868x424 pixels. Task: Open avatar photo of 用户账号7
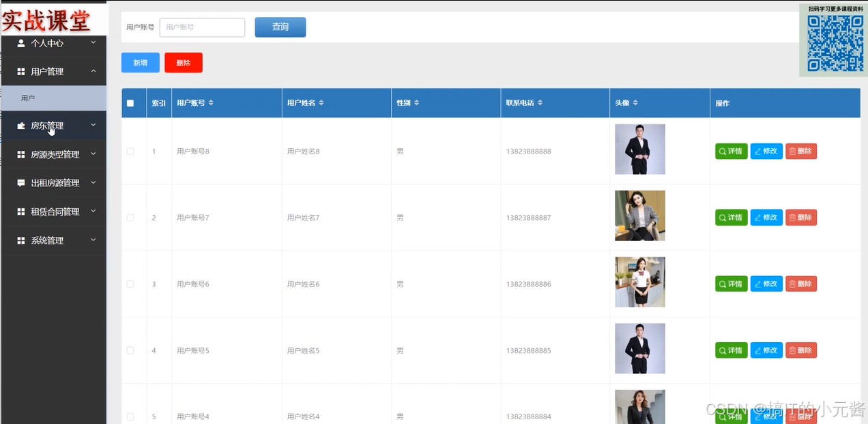point(640,216)
